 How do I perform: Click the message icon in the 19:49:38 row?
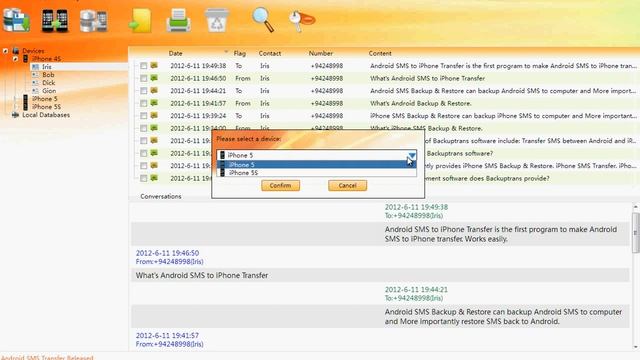coord(154,65)
